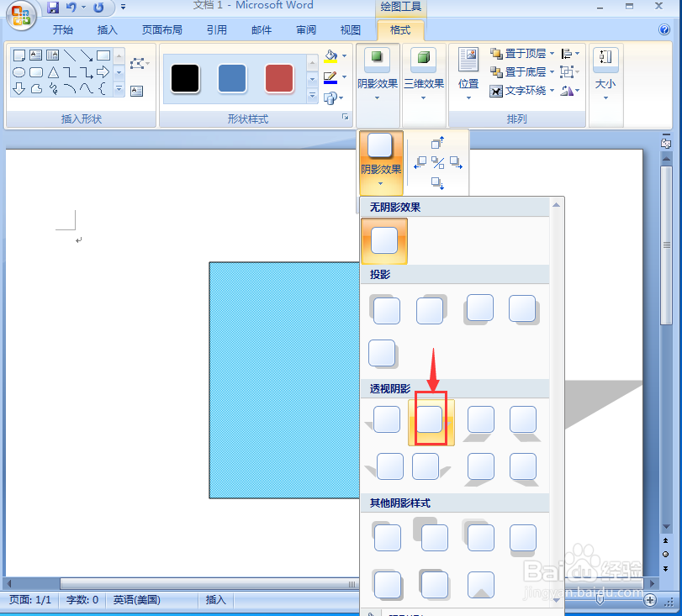Pick the Arrow line shape
Viewport: 682px width, 616px height.
click(87, 55)
